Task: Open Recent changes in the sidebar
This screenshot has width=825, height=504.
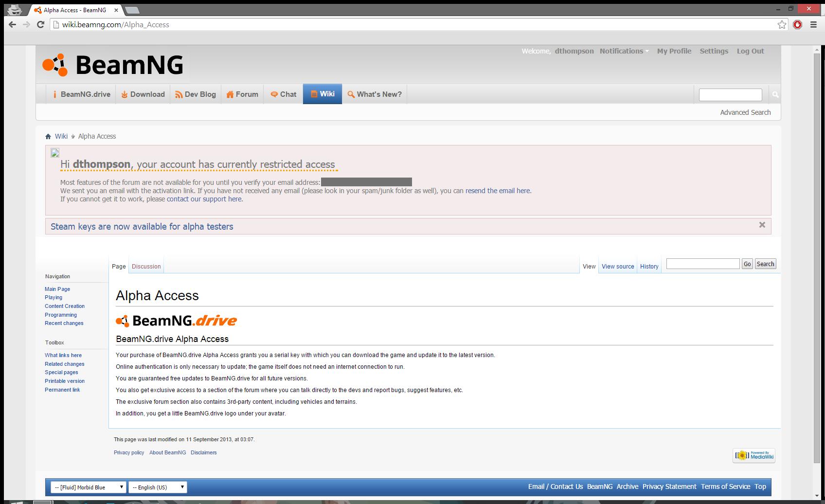Action: click(x=64, y=323)
